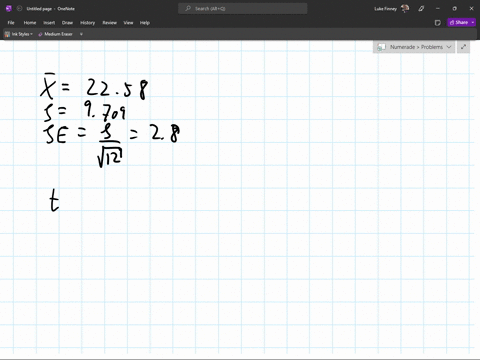Expand the quick toolbar customize arrow
This screenshot has height=360, width=480.
click(x=81, y=34)
